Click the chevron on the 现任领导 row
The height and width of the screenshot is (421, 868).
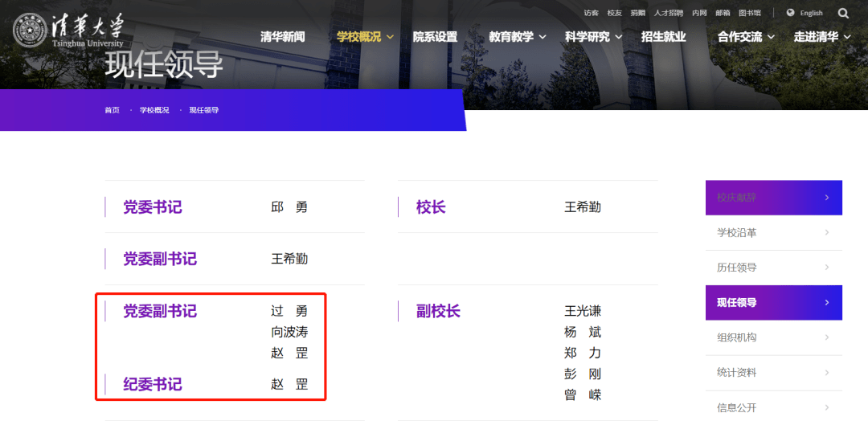pos(827,303)
